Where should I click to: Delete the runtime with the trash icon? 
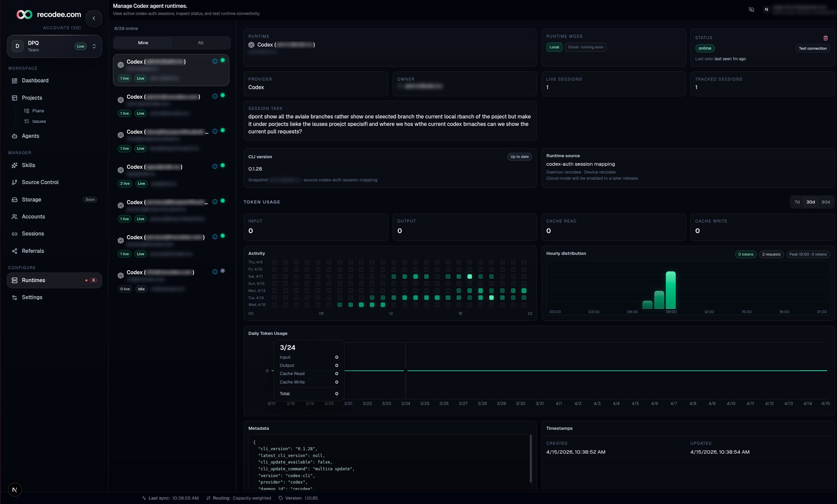pyautogui.click(x=825, y=38)
